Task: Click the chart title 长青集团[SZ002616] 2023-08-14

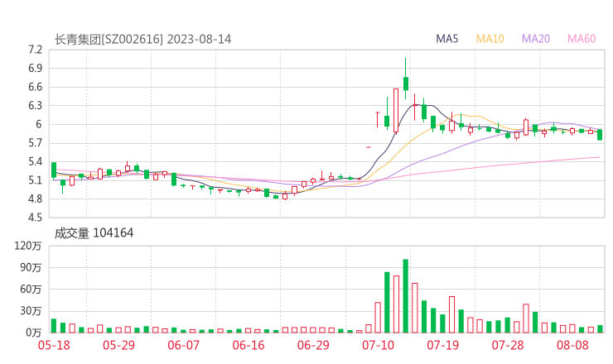Action: 142,40
